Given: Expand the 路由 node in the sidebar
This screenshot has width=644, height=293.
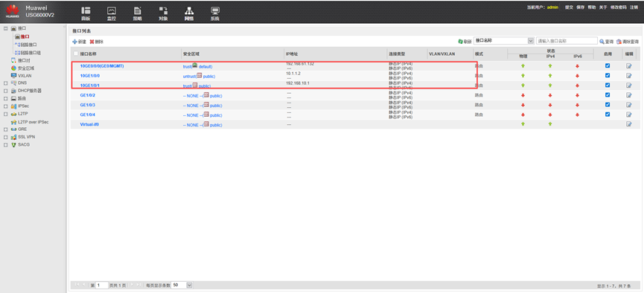Looking at the screenshot, I should [6, 98].
